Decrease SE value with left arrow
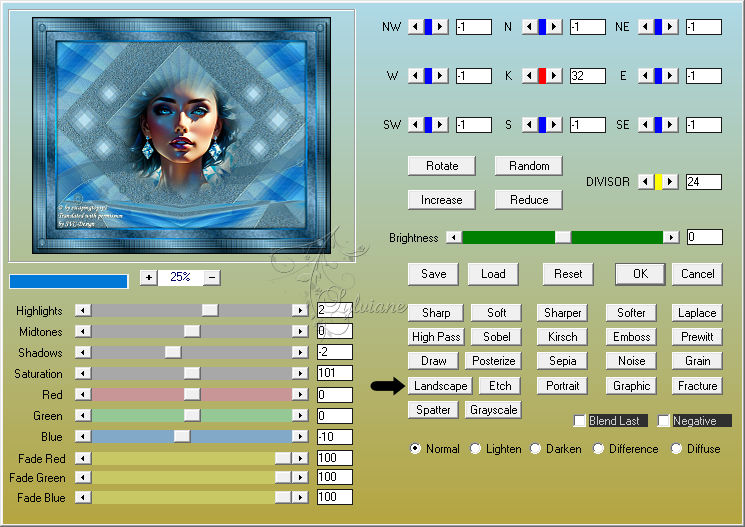The image size is (745, 527). pyautogui.click(x=646, y=125)
